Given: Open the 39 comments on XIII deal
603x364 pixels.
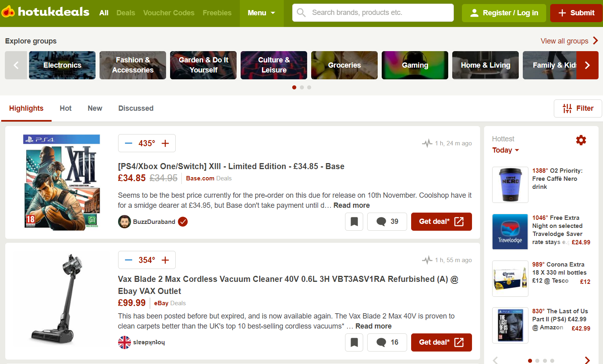Looking at the screenshot, I should [387, 221].
